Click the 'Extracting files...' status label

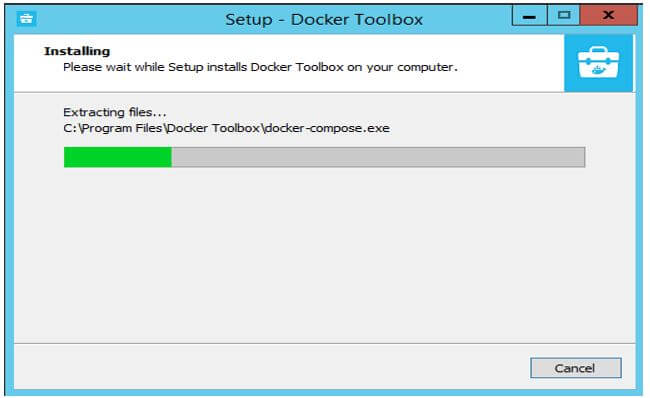point(115,112)
